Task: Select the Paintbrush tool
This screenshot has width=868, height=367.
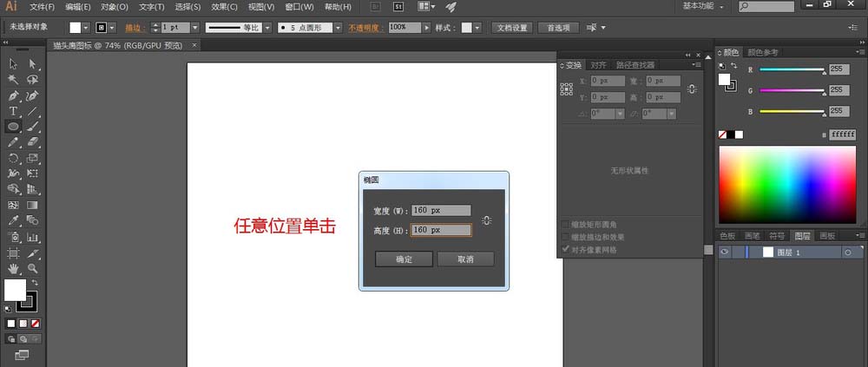Action: point(33,127)
